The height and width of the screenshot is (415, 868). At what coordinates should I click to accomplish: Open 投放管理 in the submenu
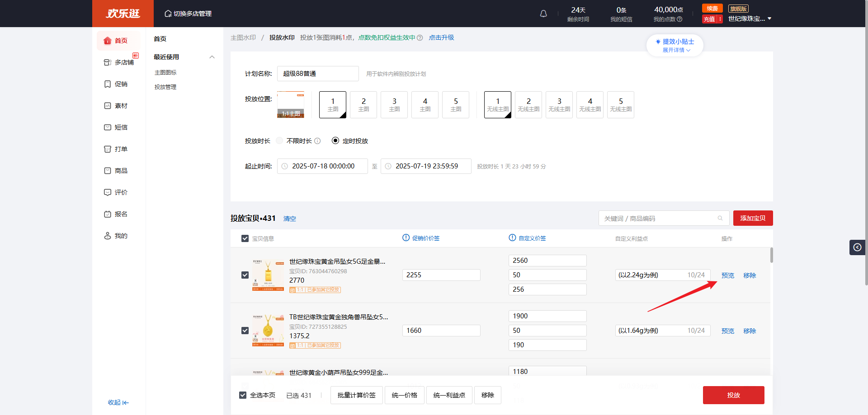[165, 87]
